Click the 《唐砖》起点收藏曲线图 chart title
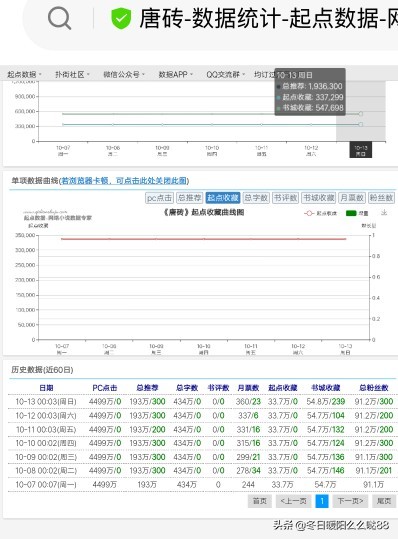This screenshot has height=539, width=398. (203, 212)
